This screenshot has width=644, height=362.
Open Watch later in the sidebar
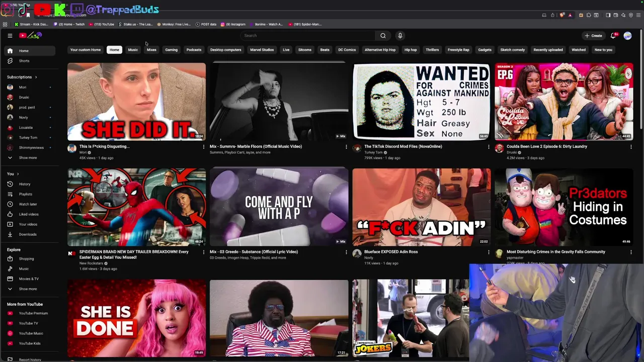[x=30, y=204]
